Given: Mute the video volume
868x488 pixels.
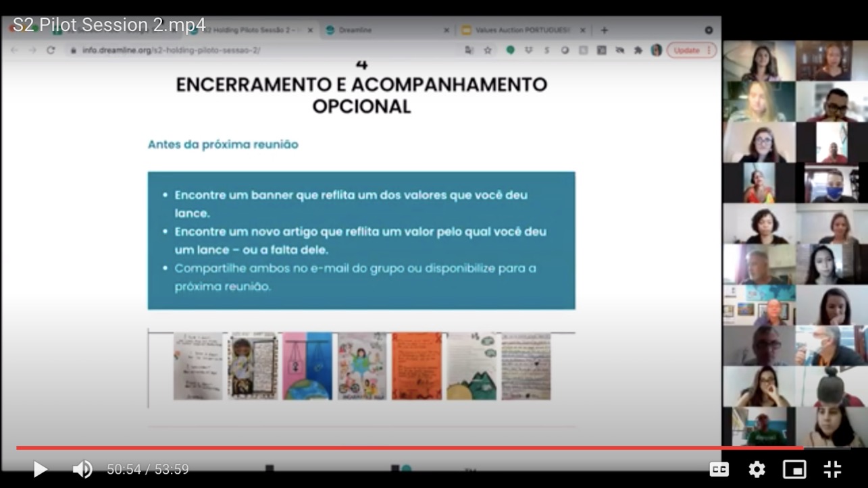Looking at the screenshot, I should click(82, 469).
